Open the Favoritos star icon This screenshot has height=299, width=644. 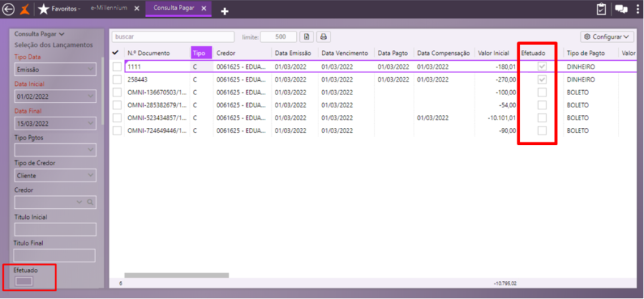pos(44,9)
